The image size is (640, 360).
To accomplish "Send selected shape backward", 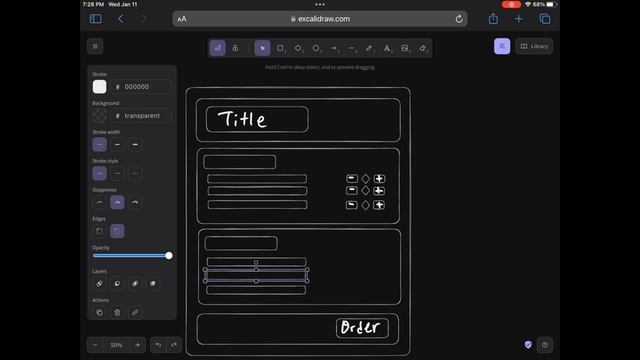I will (x=117, y=284).
